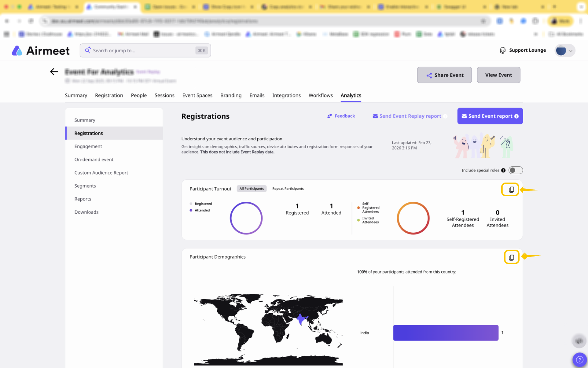Open the profile avatar dropdown
The image size is (588, 368).
point(565,51)
